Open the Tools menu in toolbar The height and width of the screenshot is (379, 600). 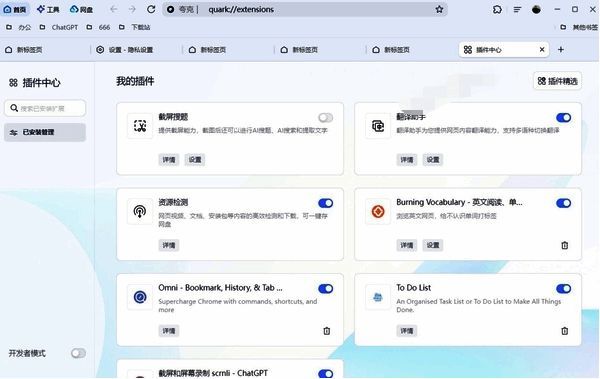48,9
